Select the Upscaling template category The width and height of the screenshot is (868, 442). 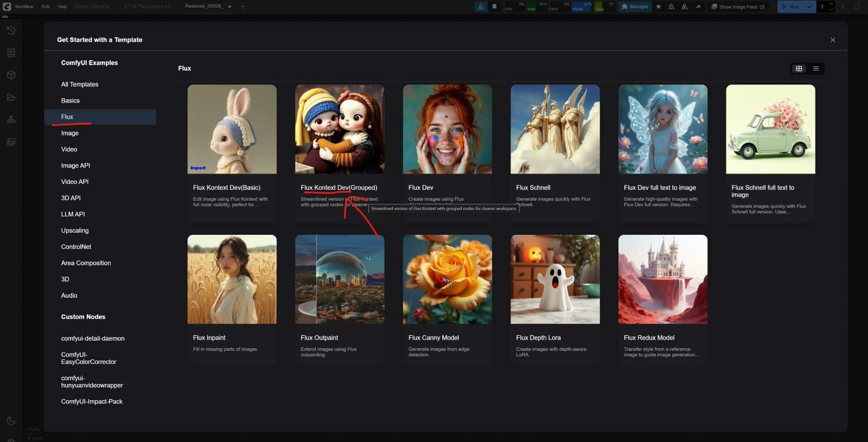pos(75,230)
